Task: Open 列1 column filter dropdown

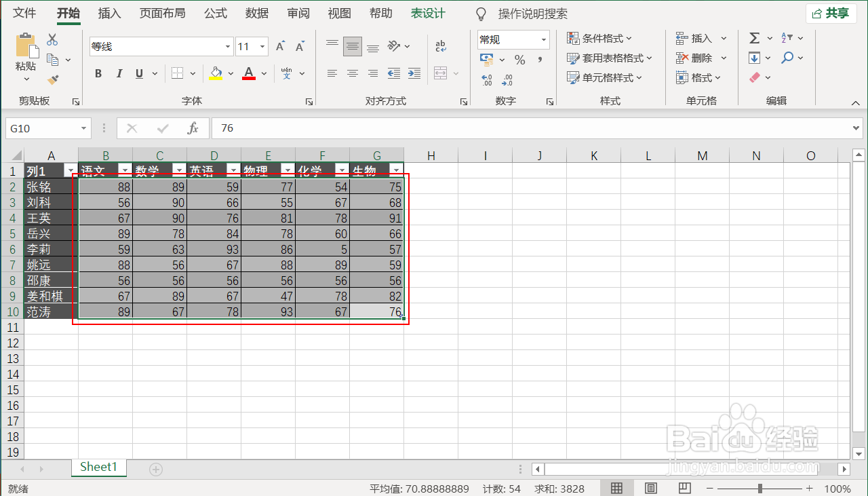Action: point(71,170)
